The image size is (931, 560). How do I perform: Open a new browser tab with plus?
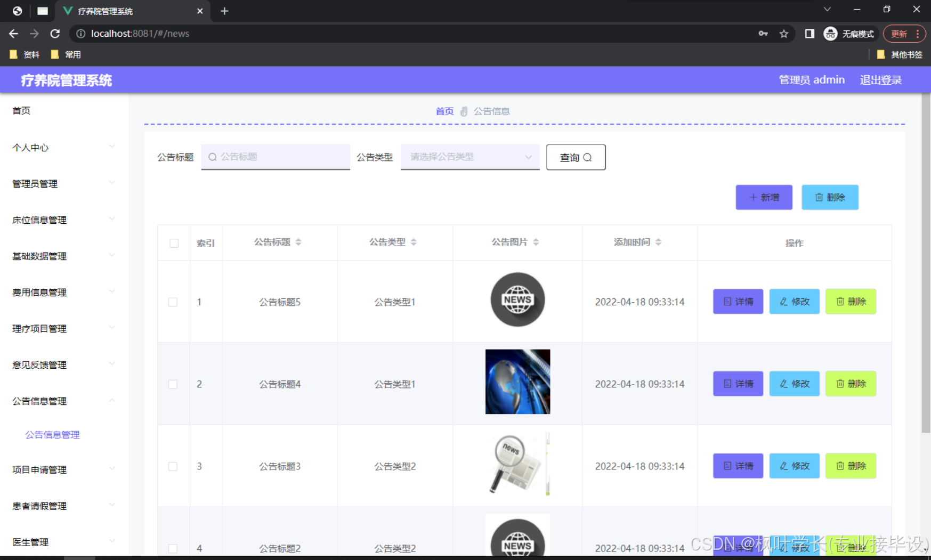[x=224, y=11]
